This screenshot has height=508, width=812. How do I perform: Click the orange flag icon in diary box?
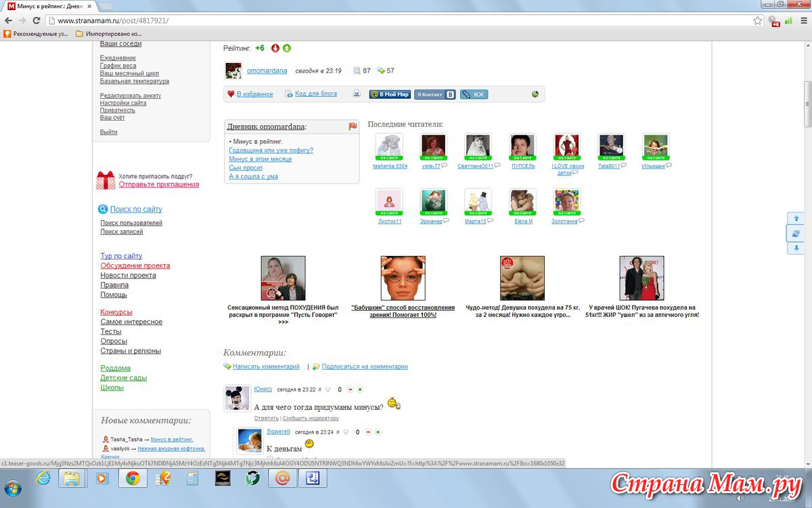353,126
